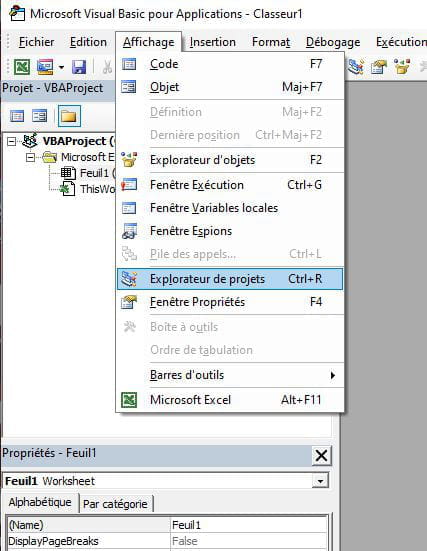Click the Properties Window icon in the right toolbar
This screenshot has width=427, height=551.
pos(379,66)
